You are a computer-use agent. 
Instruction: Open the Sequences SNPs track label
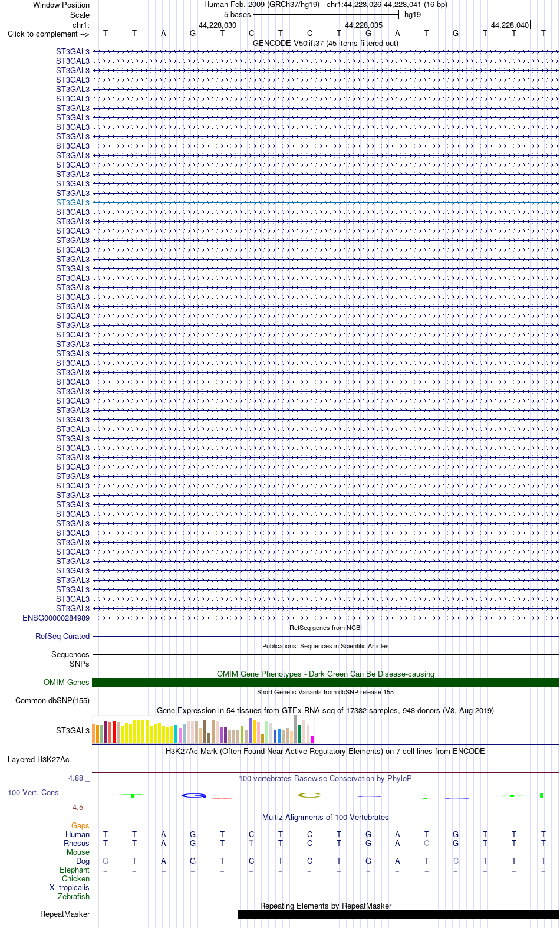70,659
